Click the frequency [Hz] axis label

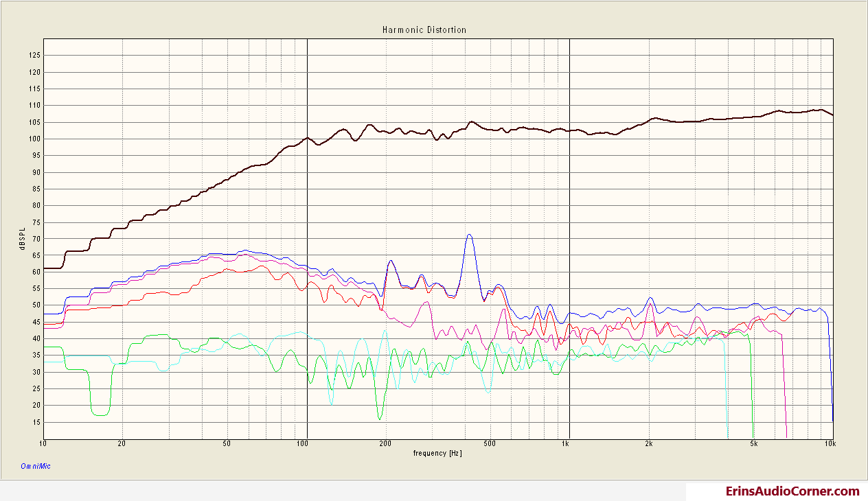tap(437, 453)
